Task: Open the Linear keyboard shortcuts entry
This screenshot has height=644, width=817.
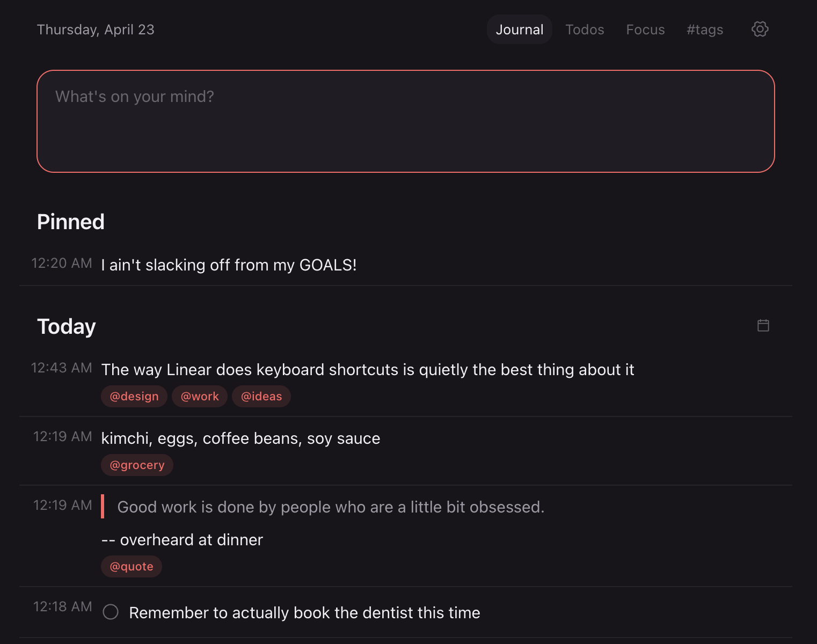Action: [x=367, y=370]
